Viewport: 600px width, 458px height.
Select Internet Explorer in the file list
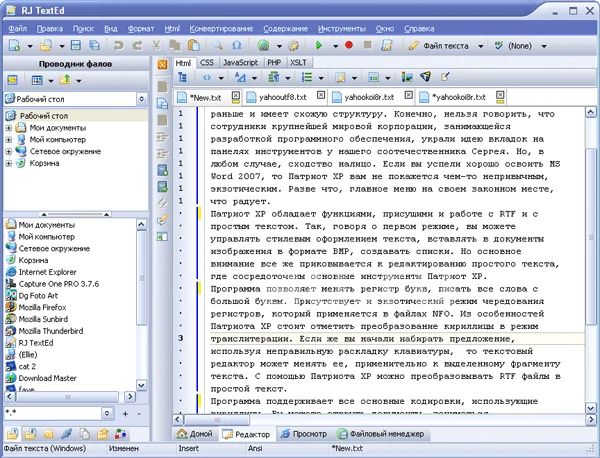pyautogui.click(x=47, y=272)
